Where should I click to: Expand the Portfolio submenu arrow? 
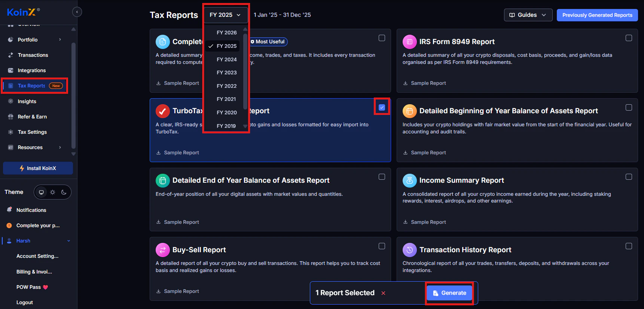[60, 40]
